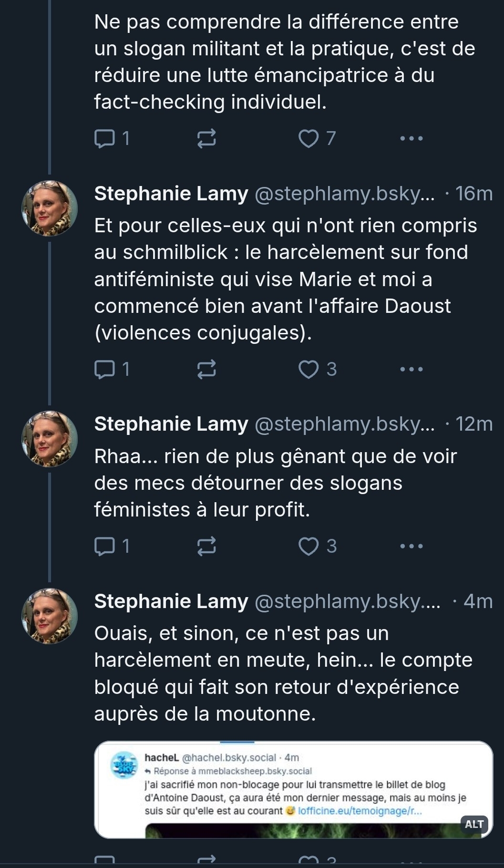
Task: Open the 12m timestamp of the post
Action: [473, 424]
